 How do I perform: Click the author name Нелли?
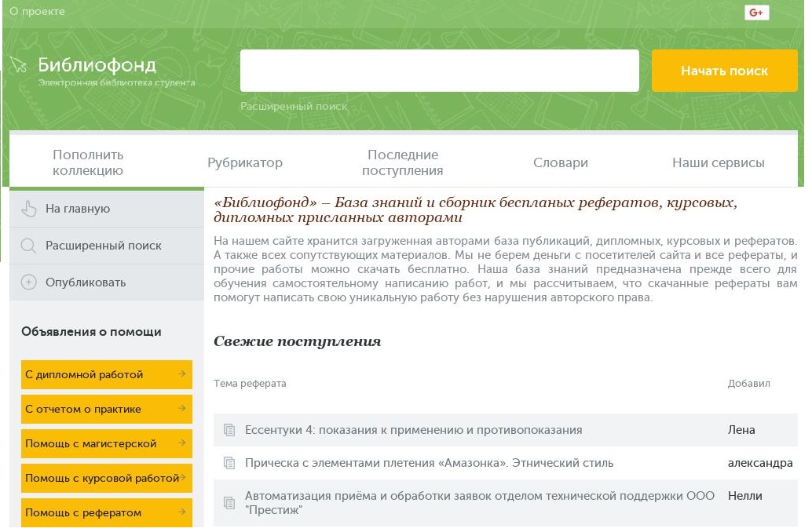click(x=744, y=496)
